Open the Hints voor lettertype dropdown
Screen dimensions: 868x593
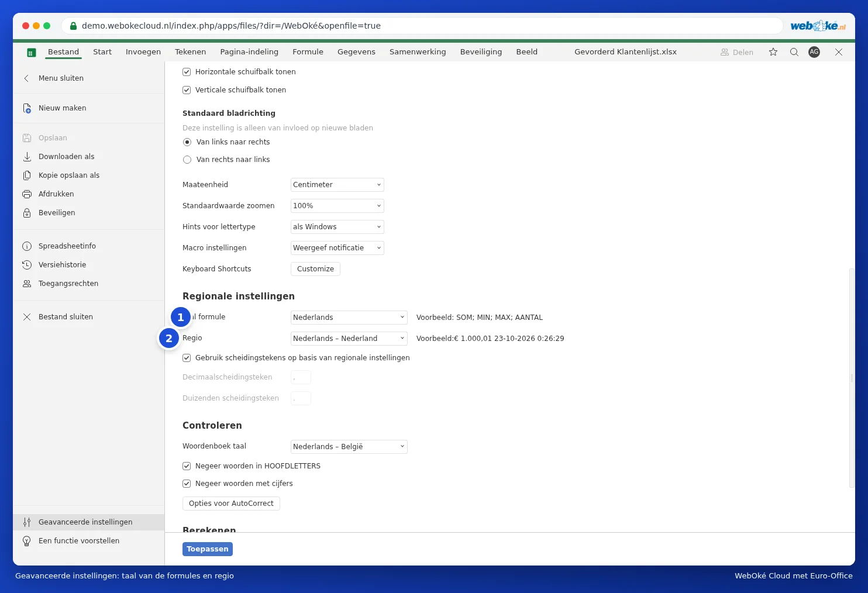point(337,227)
